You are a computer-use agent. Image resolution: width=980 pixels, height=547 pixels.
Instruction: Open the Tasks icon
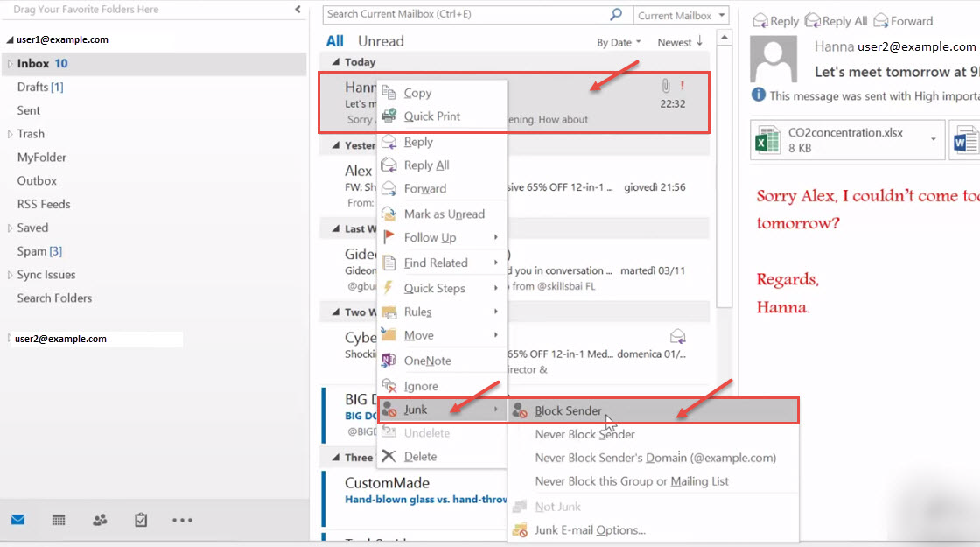[x=140, y=520]
